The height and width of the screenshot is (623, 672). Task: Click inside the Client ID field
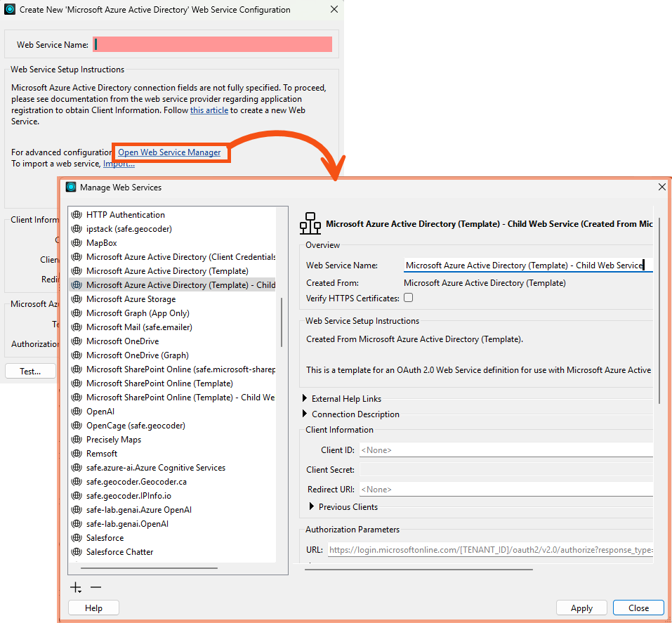(506, 450)
